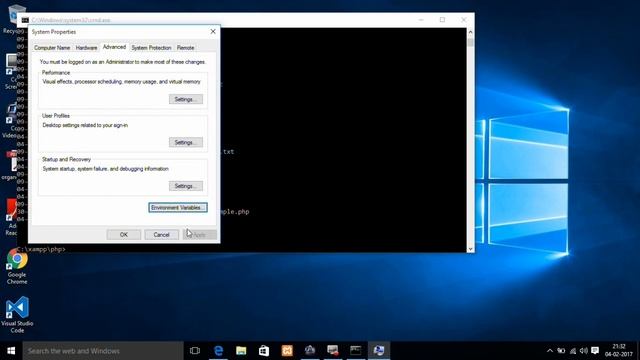The image size is (640, 360).
Task: Open User Profiles Settings button
Action: coord(186,142)
